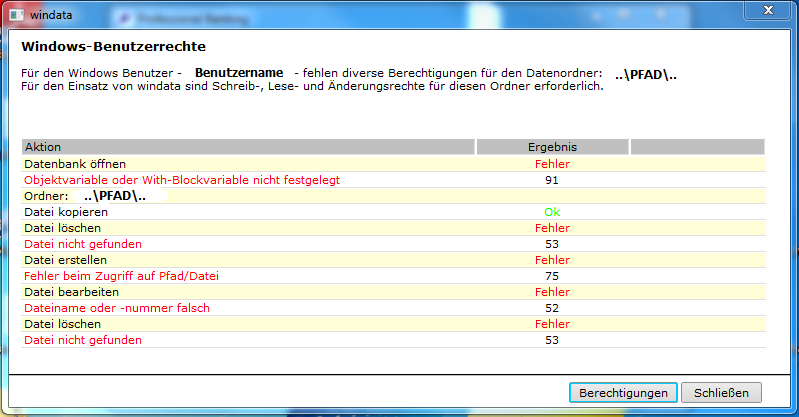Click the windata title bar icon
The width and height of the screenshot is (799, 417).
(x=16, y=15)
